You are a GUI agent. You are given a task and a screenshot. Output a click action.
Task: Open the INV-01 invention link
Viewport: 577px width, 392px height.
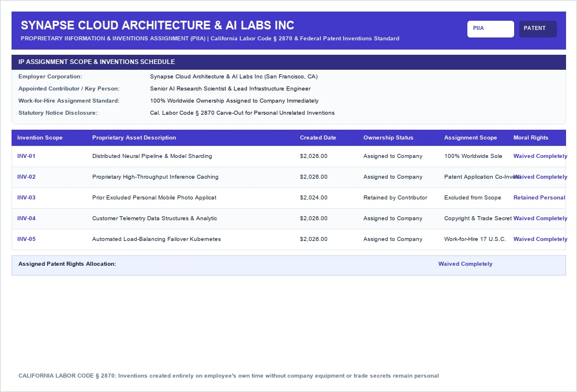26,156
